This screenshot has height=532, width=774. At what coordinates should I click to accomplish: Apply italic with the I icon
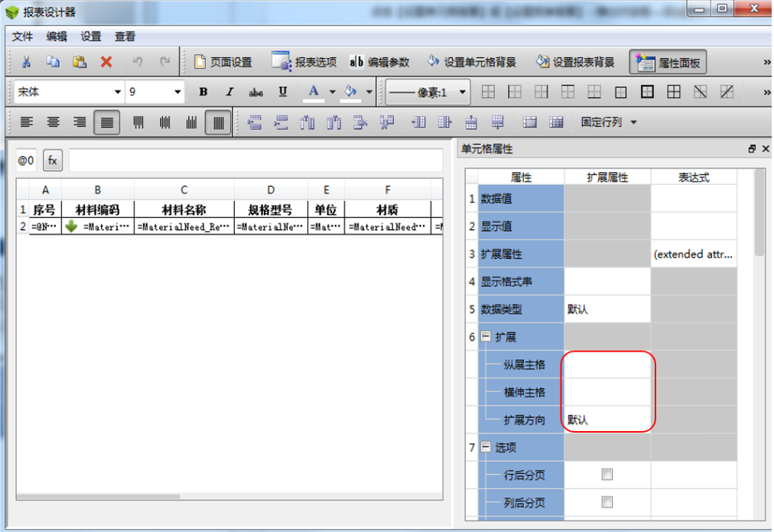tap(229, 92)
